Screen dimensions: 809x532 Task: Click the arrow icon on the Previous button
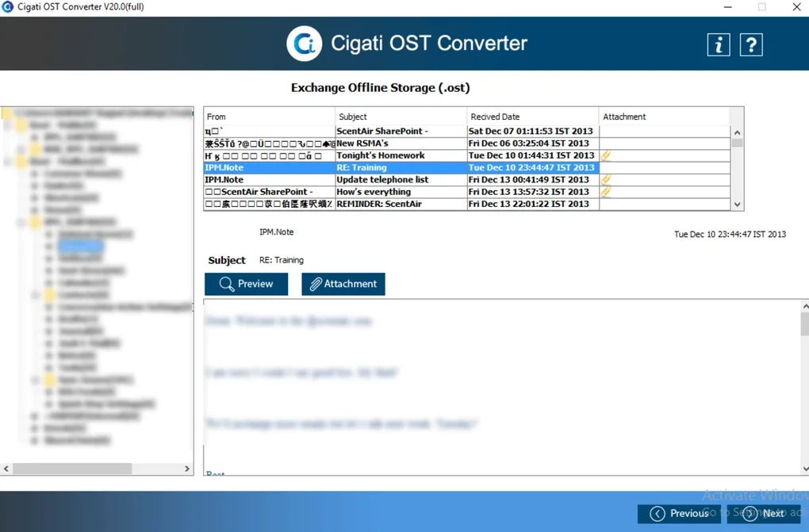coord(658,514)
